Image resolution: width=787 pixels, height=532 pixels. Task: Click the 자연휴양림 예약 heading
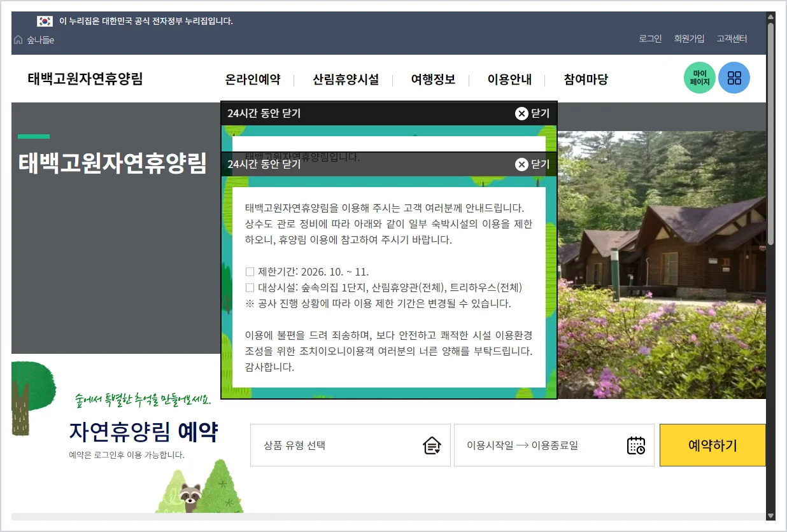tap(144, 432)
